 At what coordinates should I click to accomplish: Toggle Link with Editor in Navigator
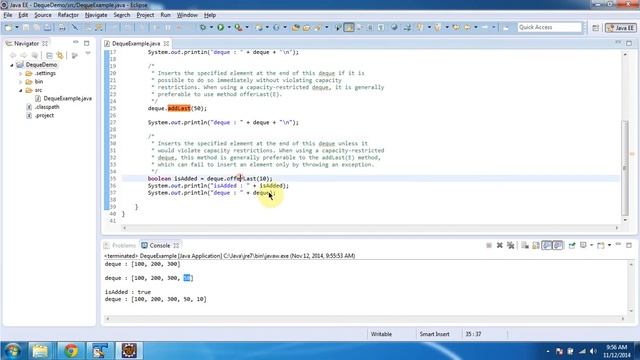[x=60, y=55]
